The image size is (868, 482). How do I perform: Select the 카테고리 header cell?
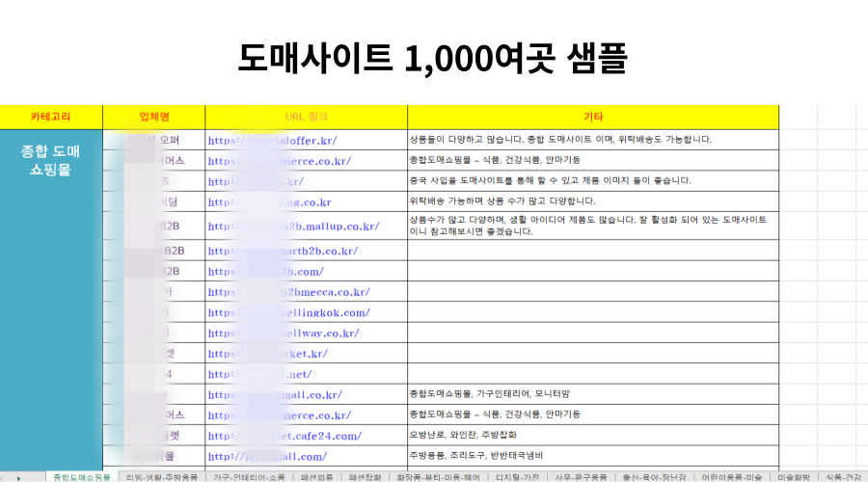tap(51, 117)
